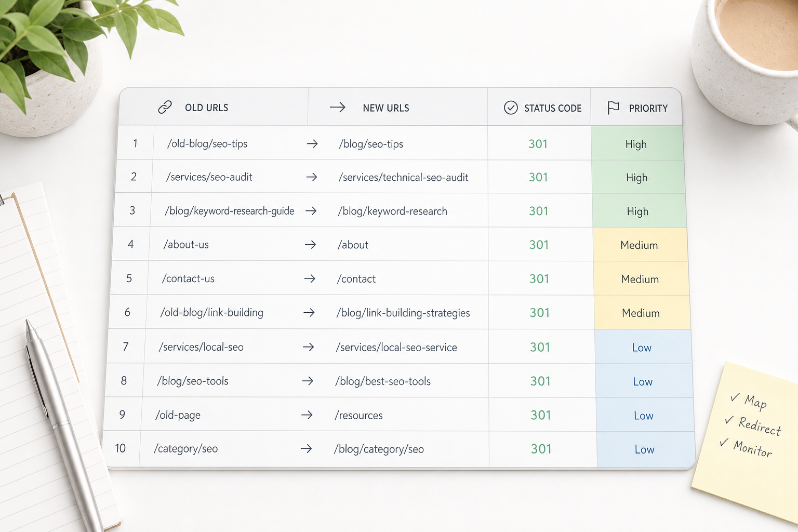Click the arrow in the /about-us row
Viewport: 798px width, 532px height.
[310, 245]
